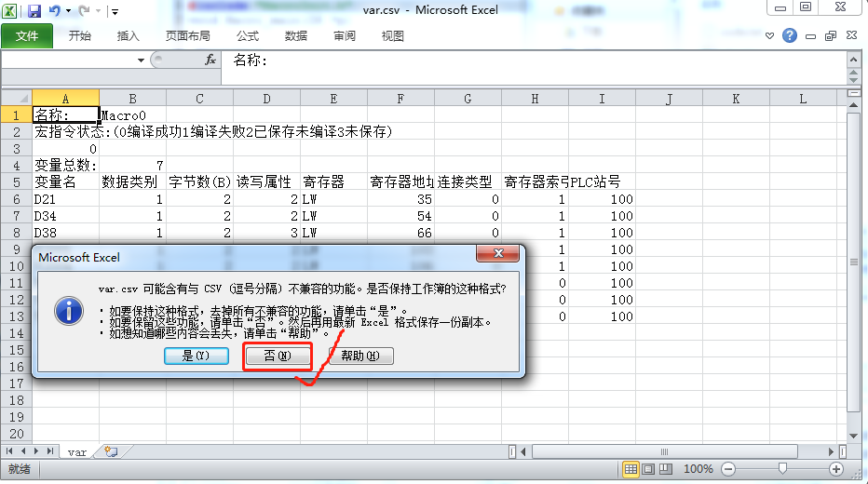Image resolution: width=868 pixels, height=484 pixels.
Task: Open the 数据 ribbon tab
Action: pyautogui.click(x=295, y=36)
